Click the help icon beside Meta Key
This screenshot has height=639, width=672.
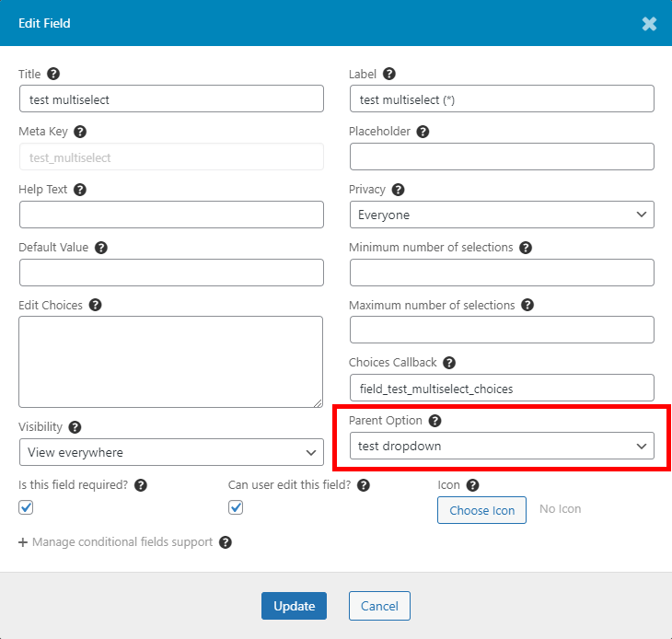coord(80,132)
